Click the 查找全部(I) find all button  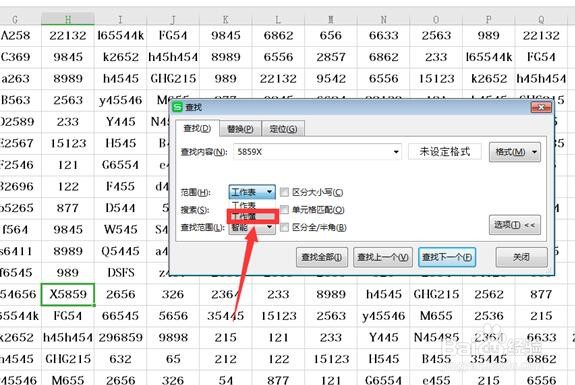click(x=322, y=257)
